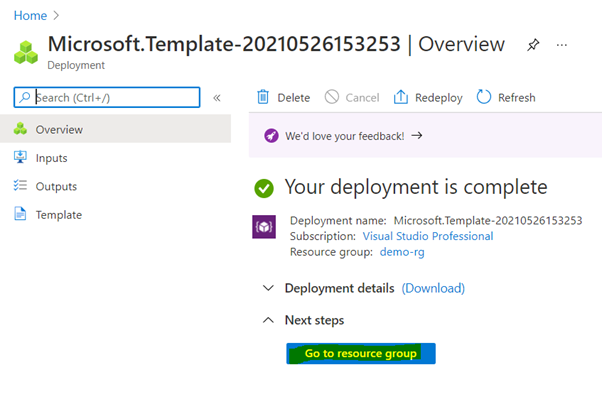Focus the Search (Ctrl+/) field
The height and width of the screenshot is (404, 602).
point(107,98)
